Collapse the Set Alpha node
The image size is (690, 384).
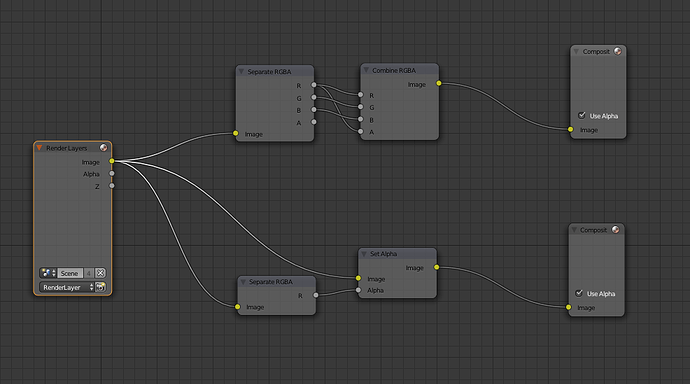point(364,254)
